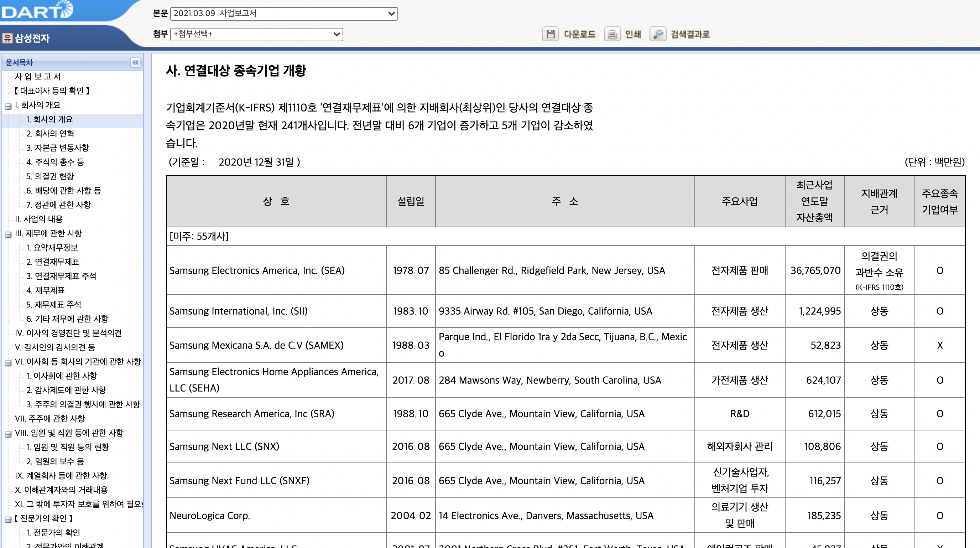Open XI. 그 밖에 투자자 보호 section

click(x=79, y=504)
